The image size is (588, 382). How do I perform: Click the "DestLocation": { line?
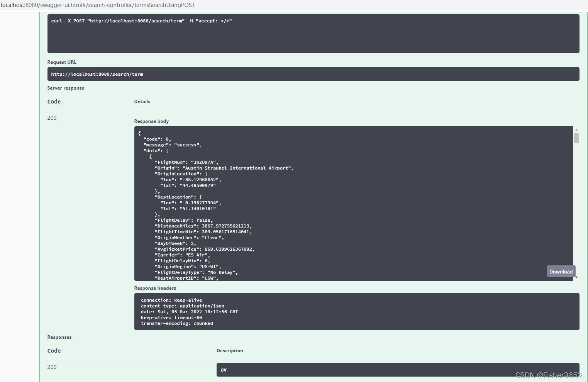coord(178,197)
